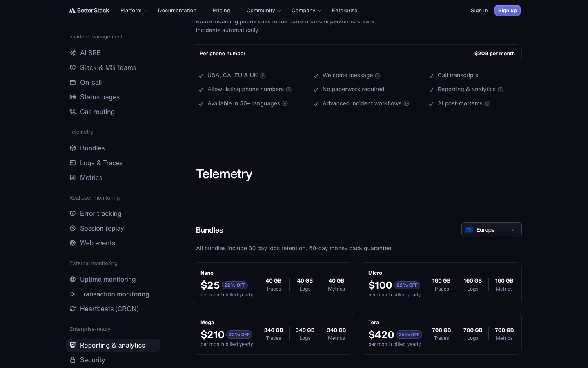The image size is (588, 368).
Task: Play video next to Available in 50+ languages
Action: pyautogui.click(x=285, y=103)
